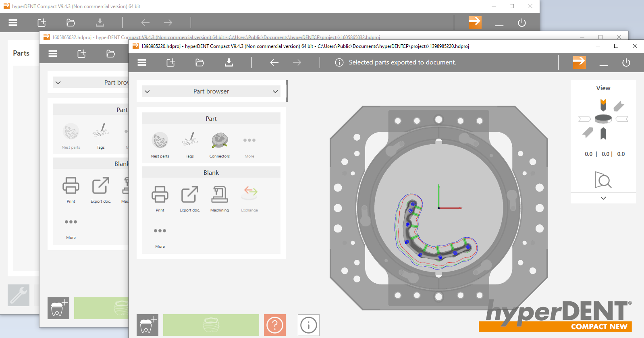The height and width of the screenshot is (338, 644).
Task: Open folder icon in middle 1605865032 window
Action: [111, 54]
